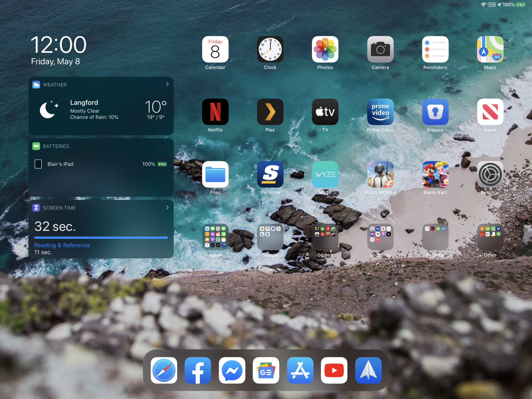Tap the Blair's iPad battery row

101,164
